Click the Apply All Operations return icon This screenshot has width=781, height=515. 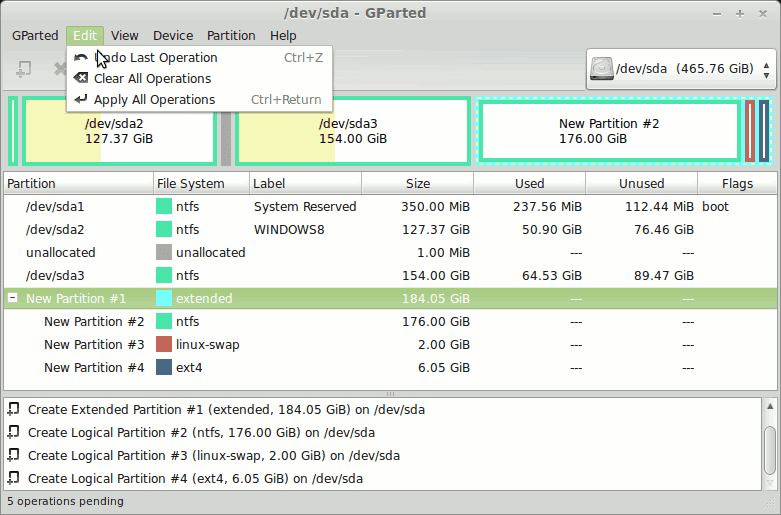pyautogui.click(x=81, y=99)
